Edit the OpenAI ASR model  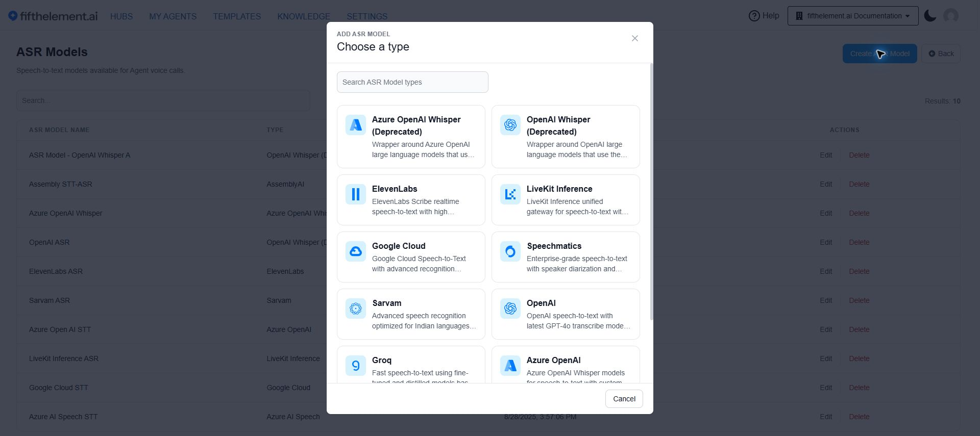[x=826, y=242]
